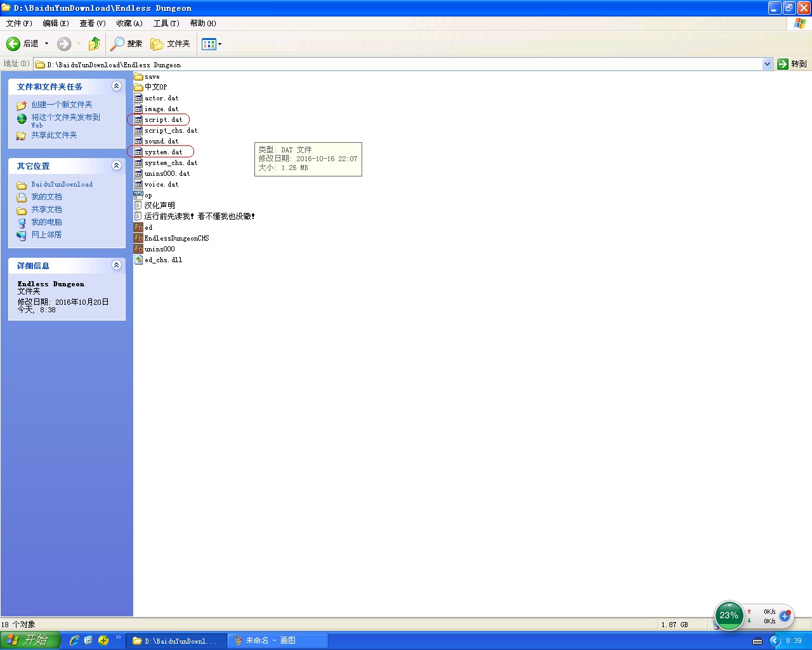The width and height of the screenshot is (812, 650).
Task: Click the 转到 go button
Action: click(792, 64)
